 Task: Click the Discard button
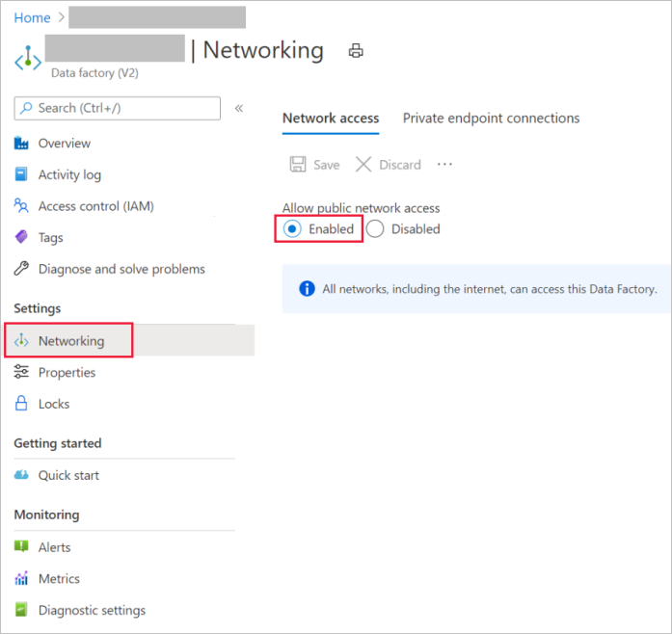(389, 165)
